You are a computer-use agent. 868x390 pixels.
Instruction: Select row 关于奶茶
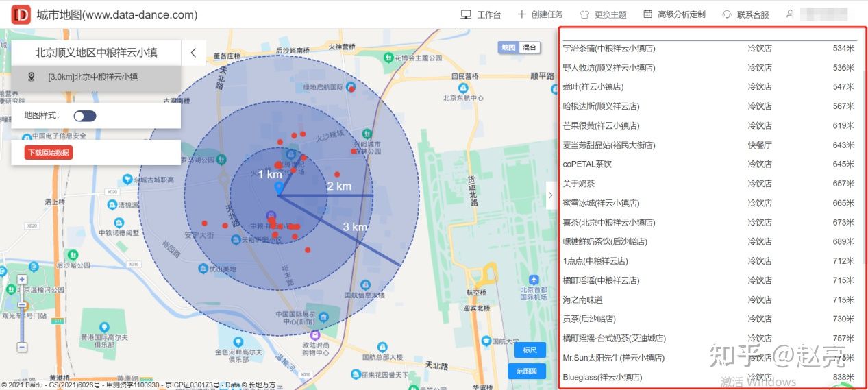pyautogui.click(x=709, y=184)
